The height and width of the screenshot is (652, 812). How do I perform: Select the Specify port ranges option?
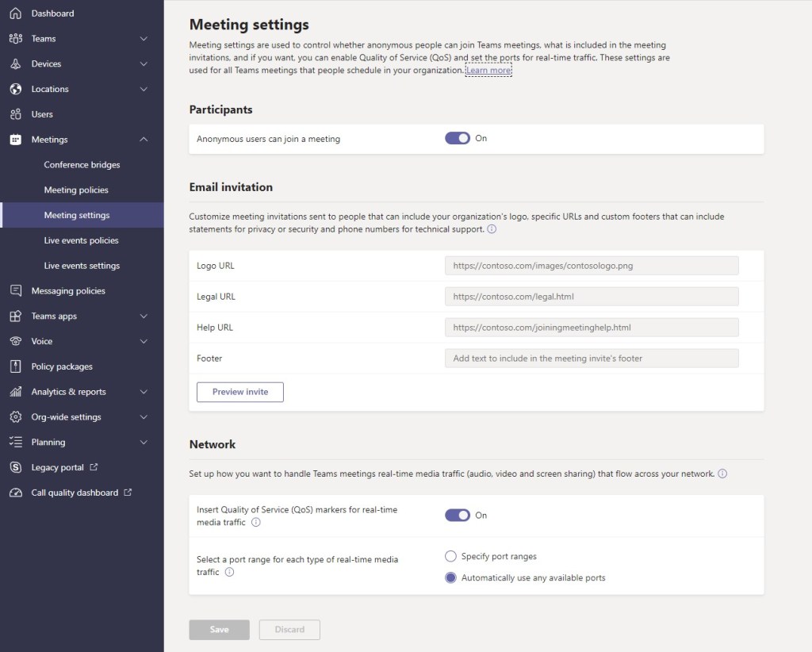click(451, 557)
